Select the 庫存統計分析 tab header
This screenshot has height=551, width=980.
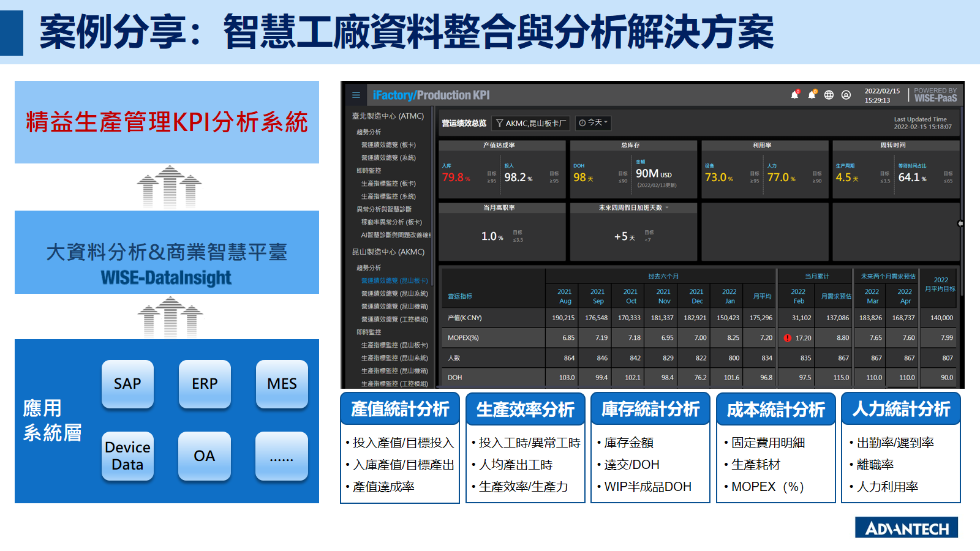click(x=650, y=409)
